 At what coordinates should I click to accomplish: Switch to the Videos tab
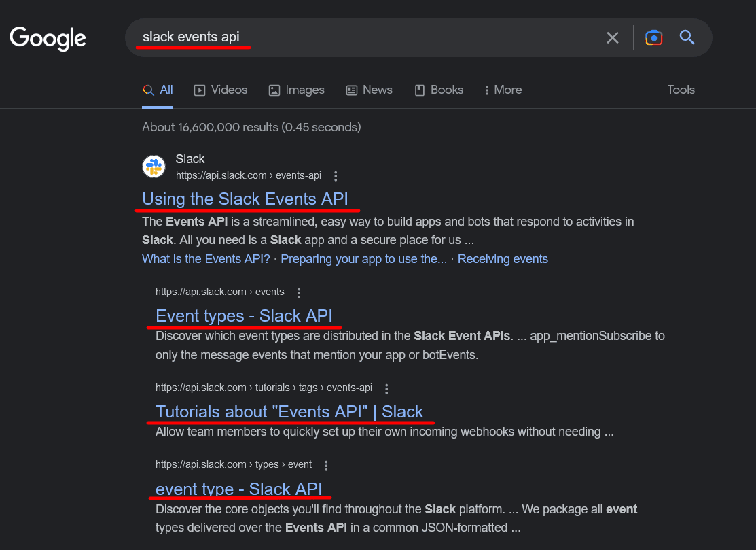(x=221, y=90)
